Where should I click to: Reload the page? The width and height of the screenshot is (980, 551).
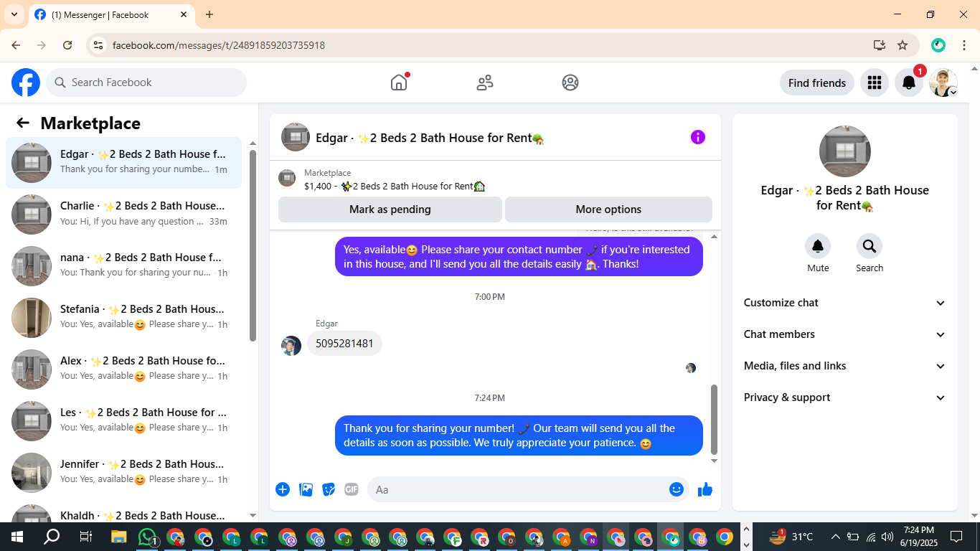67,45
